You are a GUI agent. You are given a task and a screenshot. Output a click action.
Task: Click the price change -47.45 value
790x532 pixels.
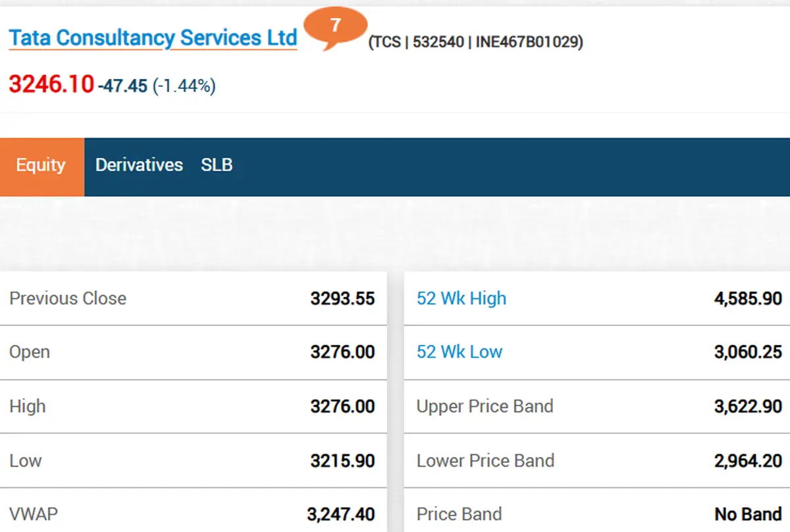point(123,86)
